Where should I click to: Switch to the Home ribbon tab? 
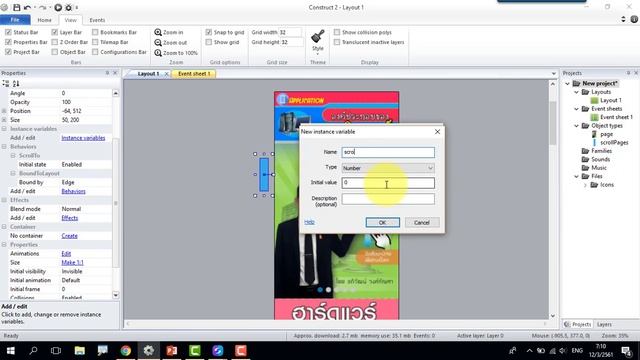(x=44, y=20)
